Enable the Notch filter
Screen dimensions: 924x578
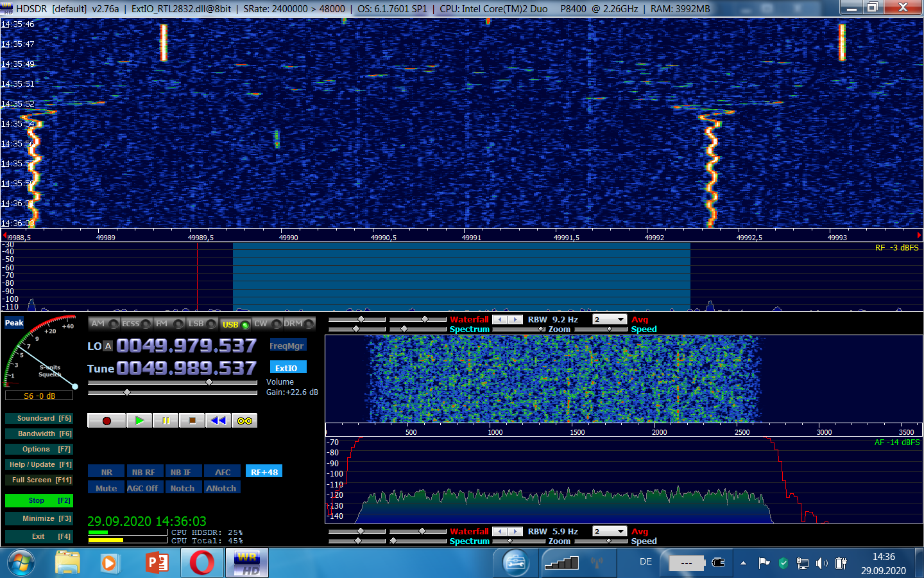click(182, 488)
